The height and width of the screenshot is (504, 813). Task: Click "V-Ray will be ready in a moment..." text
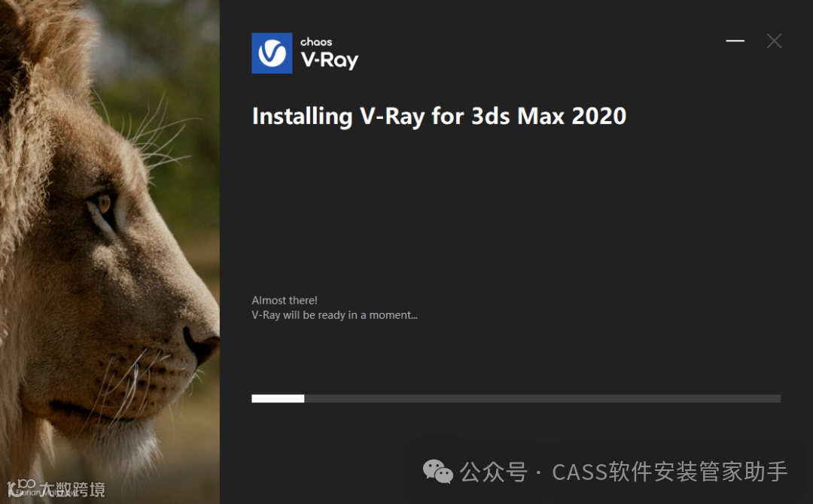334,315
